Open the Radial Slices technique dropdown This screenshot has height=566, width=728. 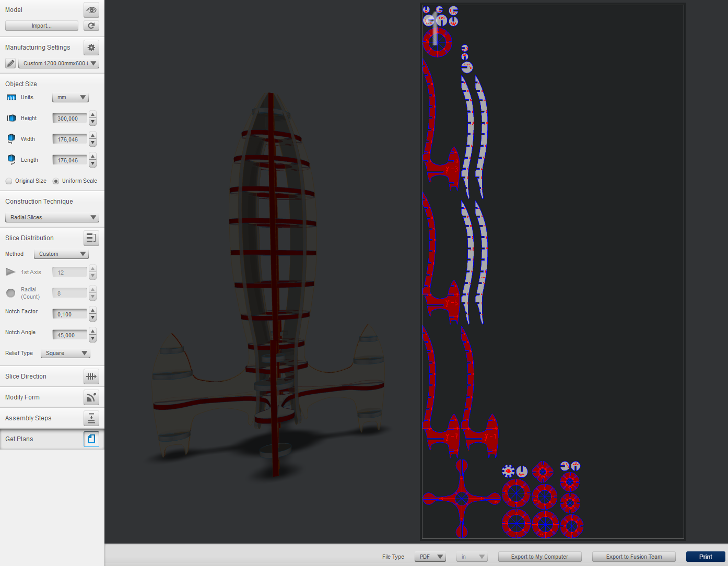tap(52, 217)
